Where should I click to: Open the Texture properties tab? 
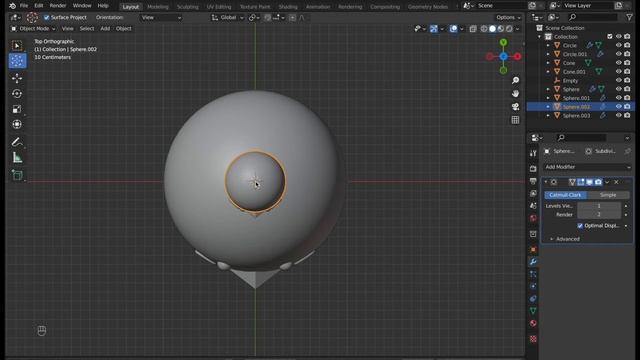tap(533, 339)
